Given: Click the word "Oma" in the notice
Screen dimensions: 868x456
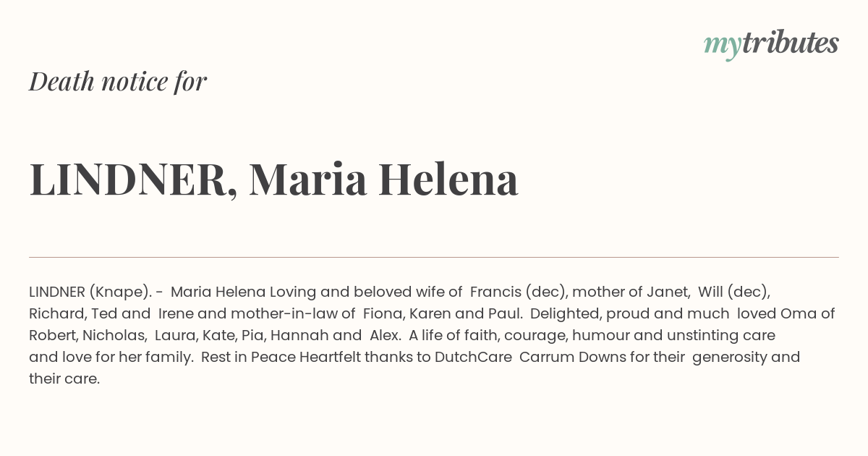Looking at the screenshot, I should click(799, 313).
